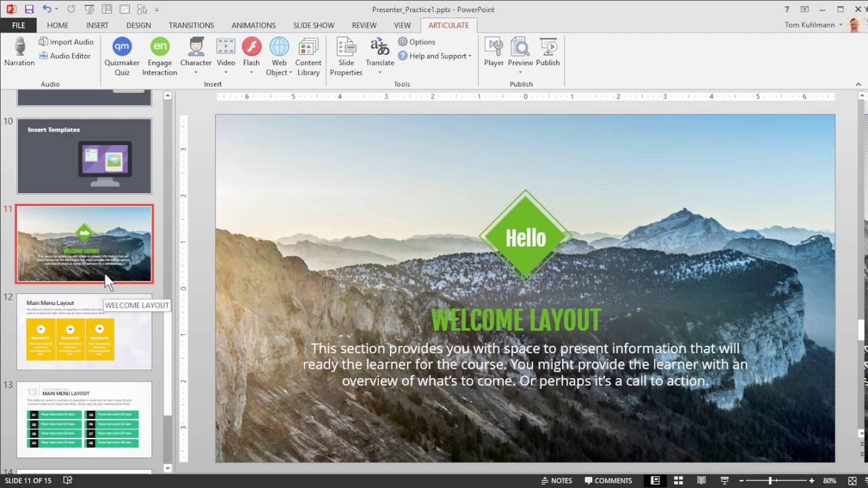Open the Narration recording tool

[20, 52]
